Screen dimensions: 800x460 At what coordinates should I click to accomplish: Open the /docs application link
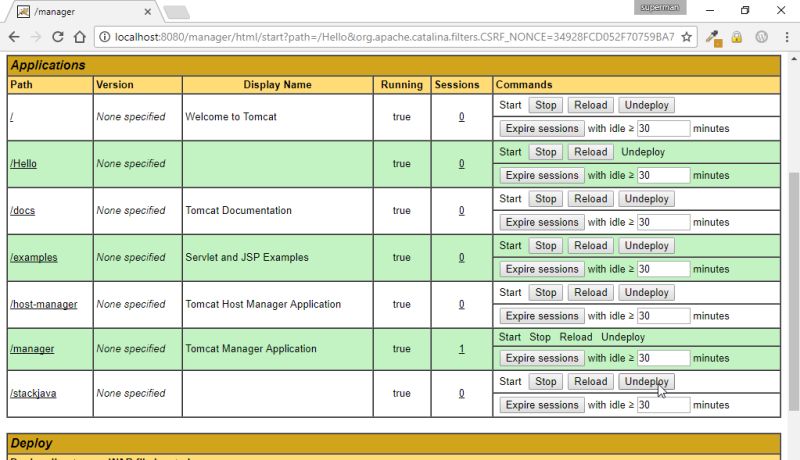(22, 211)
